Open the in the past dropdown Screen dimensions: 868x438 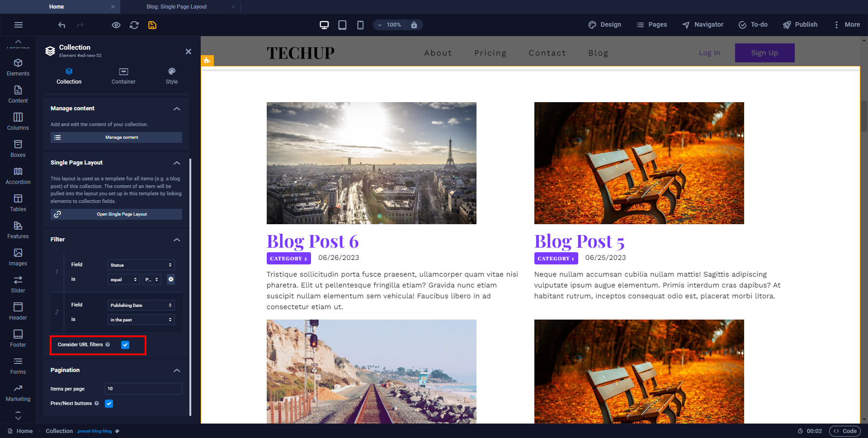[x=141, y=320]
